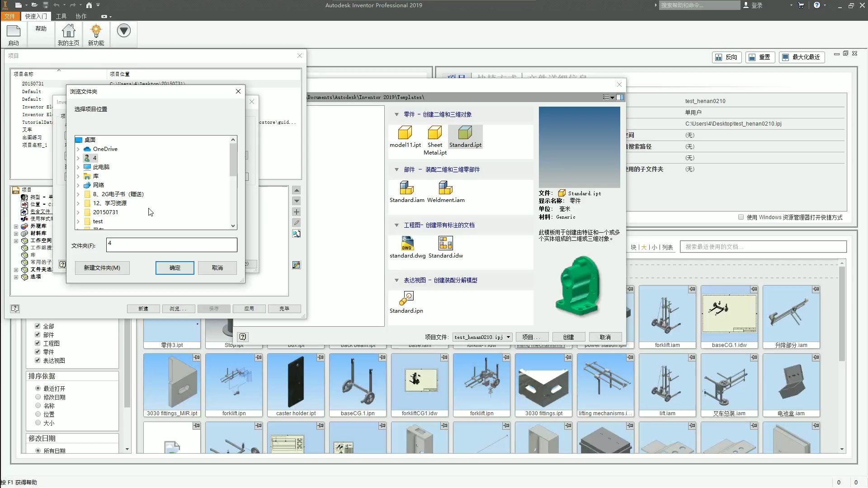Toggle the 零件 file type checkbox
Screen dimensions: 868x488
[x=38, y=352]
